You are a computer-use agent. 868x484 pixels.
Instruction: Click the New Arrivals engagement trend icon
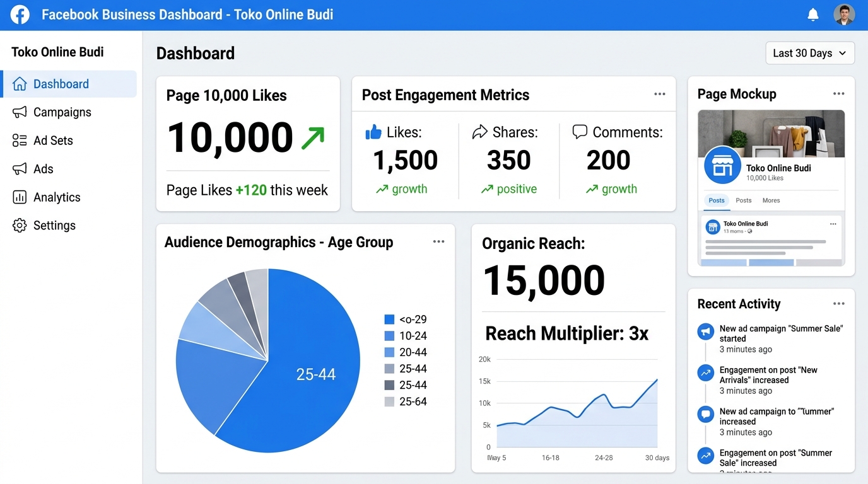(706, 372)
